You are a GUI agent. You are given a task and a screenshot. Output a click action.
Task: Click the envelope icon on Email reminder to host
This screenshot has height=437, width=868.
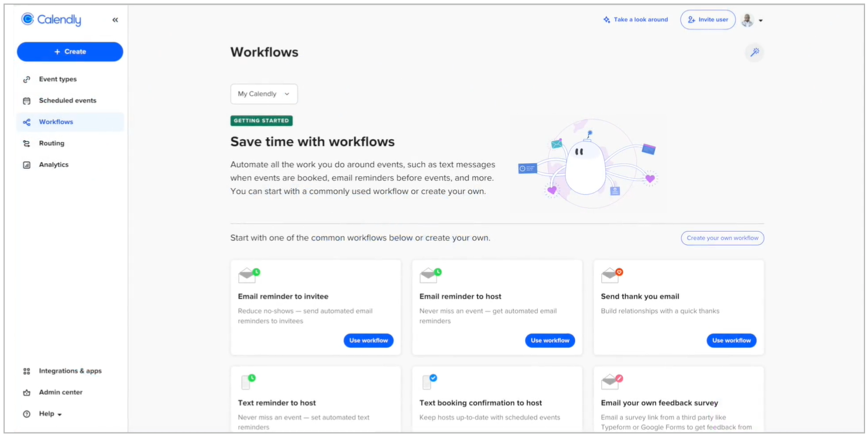click(430, 275)
